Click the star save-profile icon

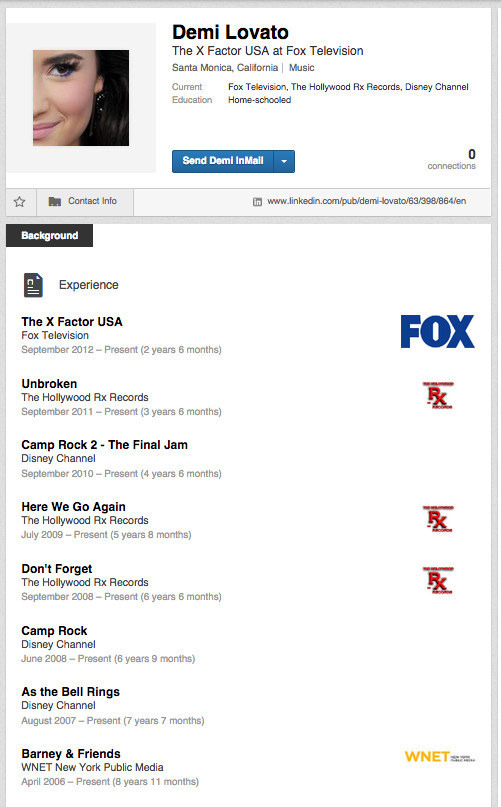click(20, 202)
